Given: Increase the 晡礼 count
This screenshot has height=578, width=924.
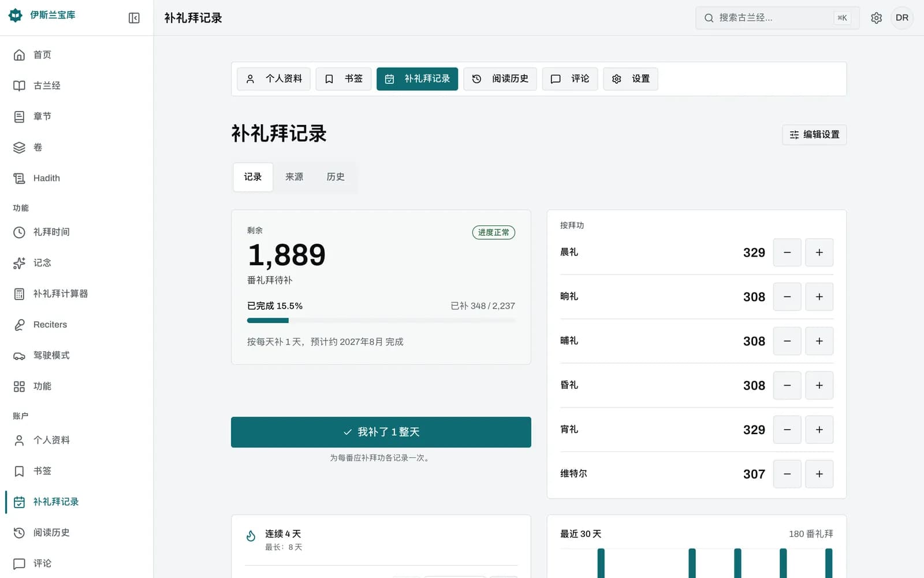Looking at the screenshot, I should [819, 341].
